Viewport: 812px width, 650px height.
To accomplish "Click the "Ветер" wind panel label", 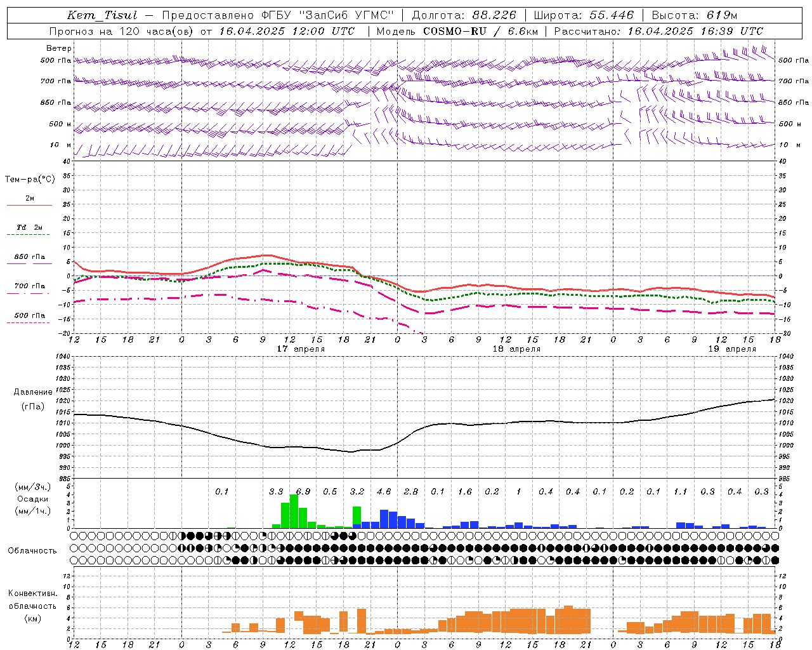I will [59, 48].
